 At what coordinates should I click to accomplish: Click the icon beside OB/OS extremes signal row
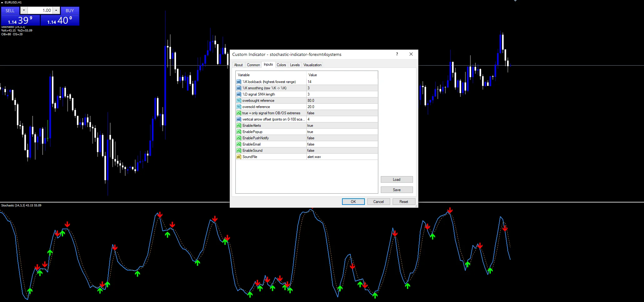point(239,113)
